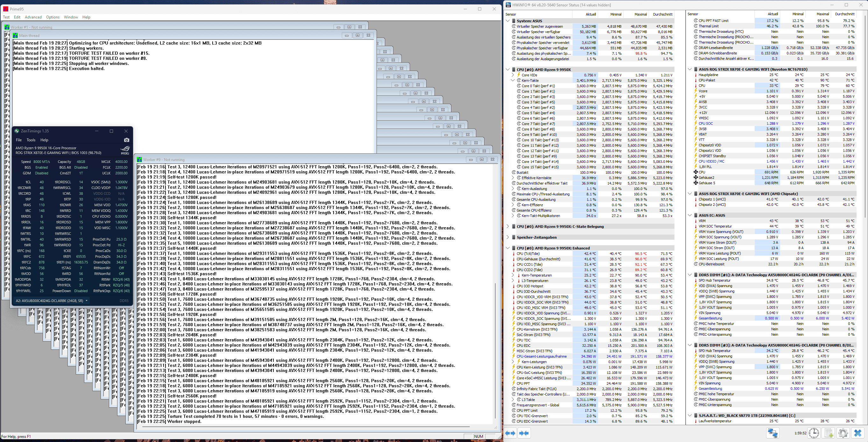
Task: Open the Tools menu in ZenTimings
Action: [x=31, y=140]
